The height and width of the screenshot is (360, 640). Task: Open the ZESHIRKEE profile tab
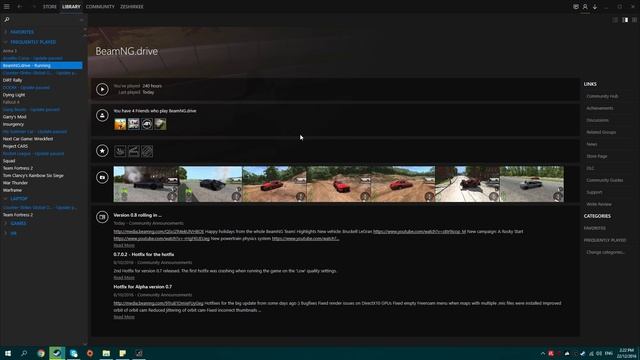(131, 7)
